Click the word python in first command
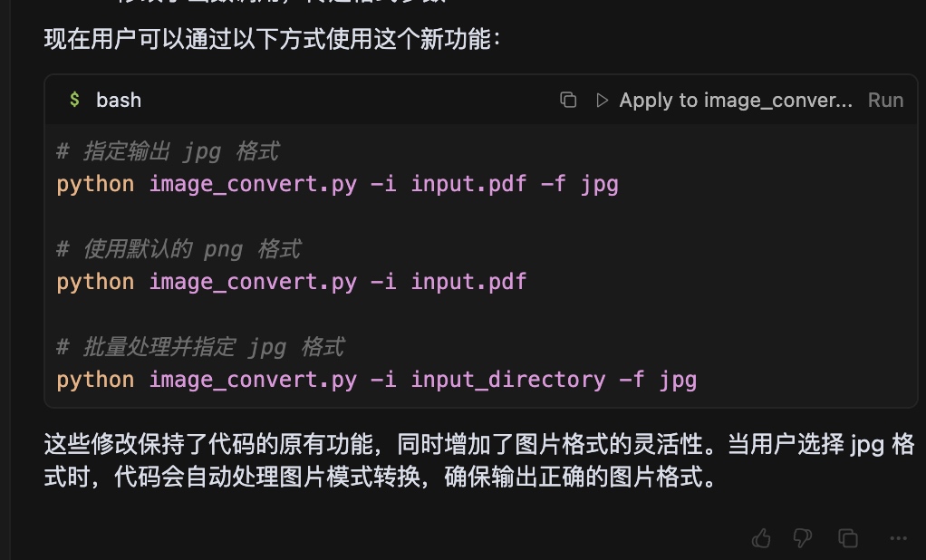The height and width of the screenshot is (560, 926). point(95,184)
